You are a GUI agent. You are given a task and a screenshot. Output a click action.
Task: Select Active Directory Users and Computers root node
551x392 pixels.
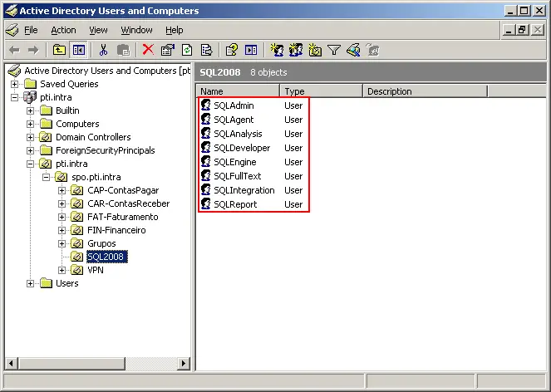tap(107, 71)
